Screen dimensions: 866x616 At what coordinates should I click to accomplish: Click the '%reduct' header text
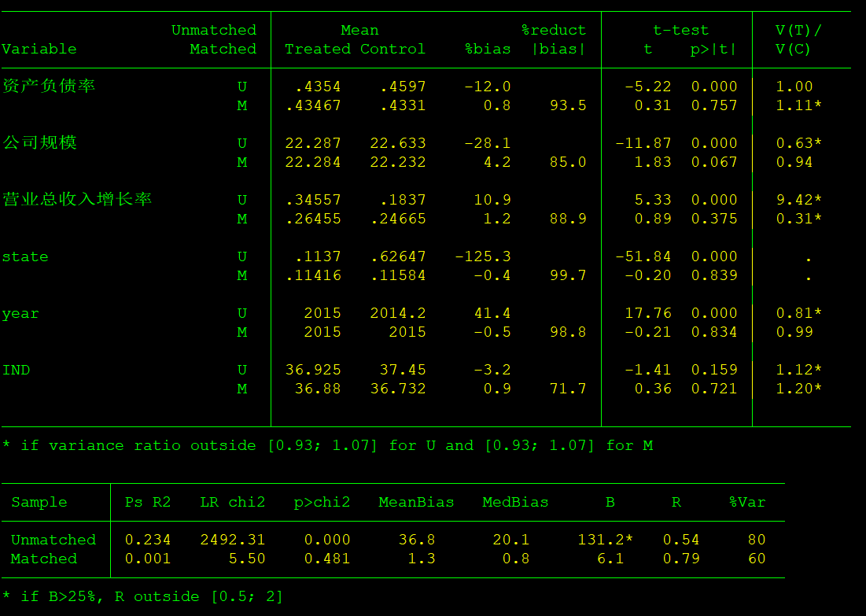[554, 31]
